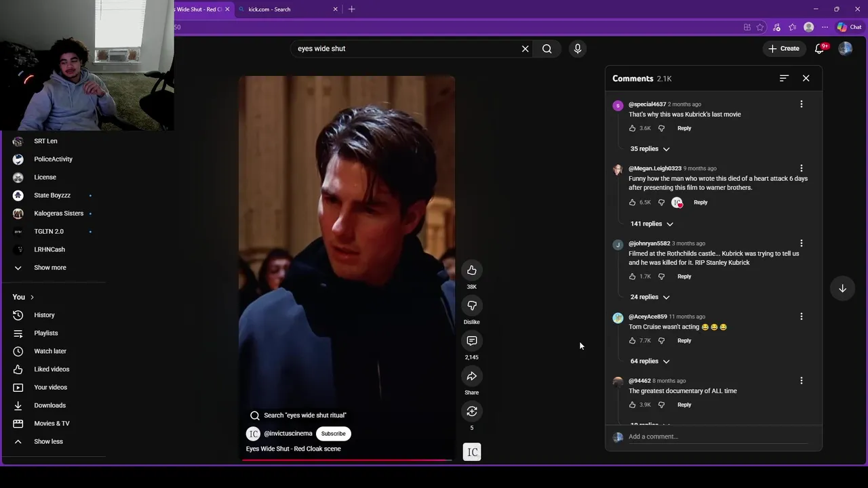This screenshot has height=488, width=868.
Task: Open suggested search eyes wide shut ritual
Action: click(297, 415)
